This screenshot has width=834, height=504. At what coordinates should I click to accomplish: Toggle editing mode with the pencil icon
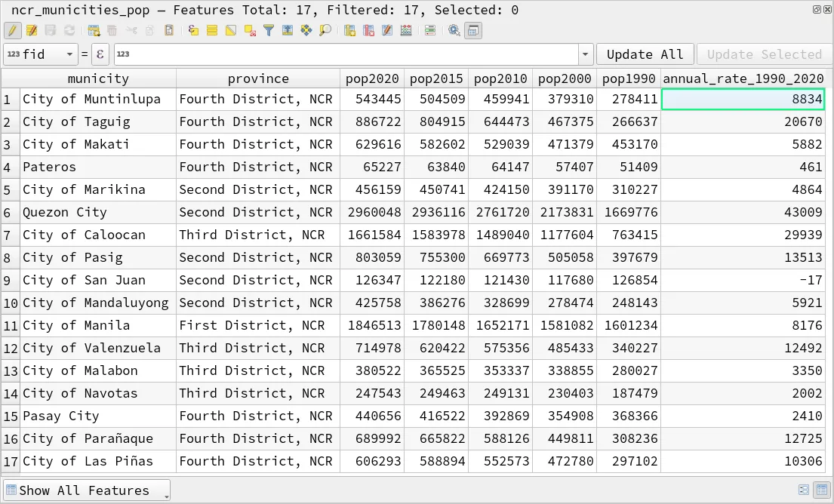(14, 30)
